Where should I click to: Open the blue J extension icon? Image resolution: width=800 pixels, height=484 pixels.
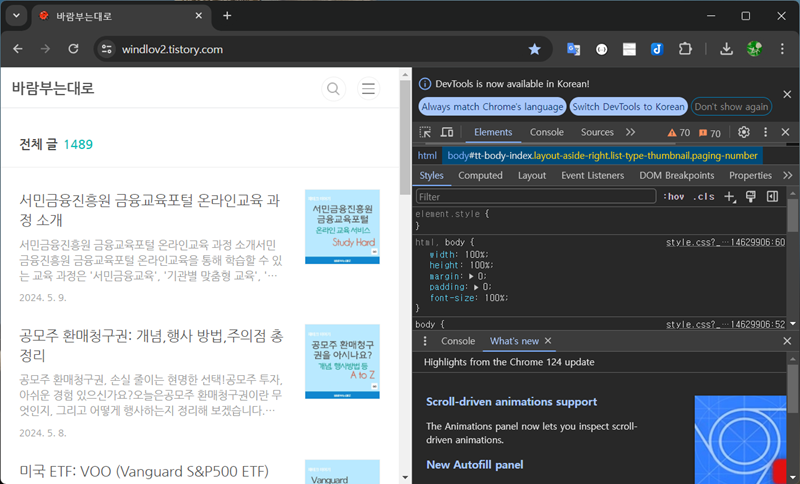coord(657,49)
